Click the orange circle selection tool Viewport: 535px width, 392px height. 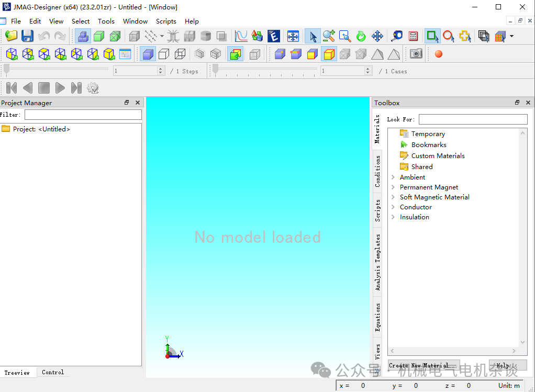449,36
